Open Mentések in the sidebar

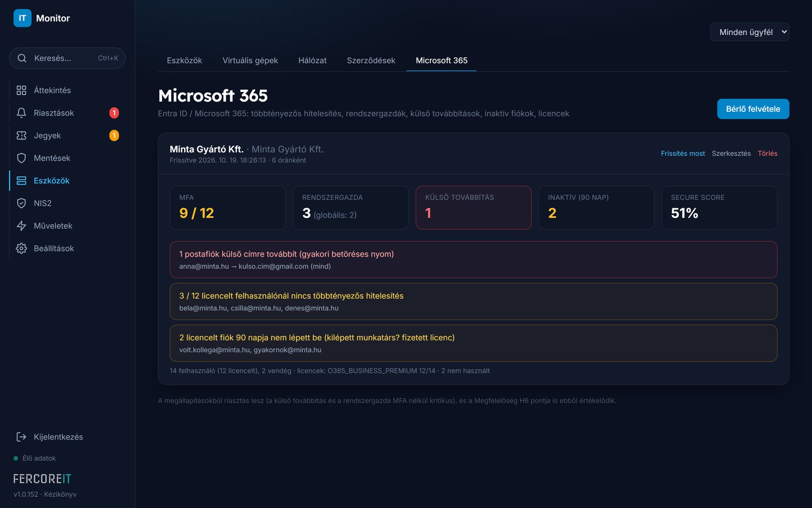click(x=67, y=158)
